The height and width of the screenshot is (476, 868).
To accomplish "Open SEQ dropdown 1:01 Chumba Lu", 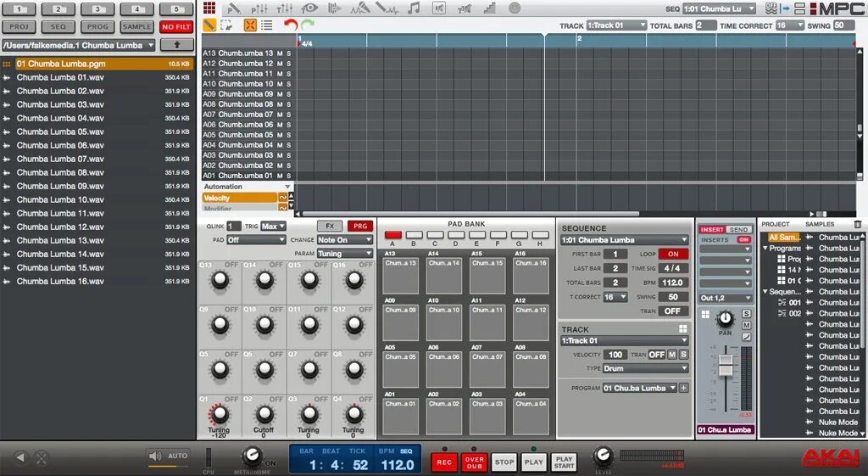I will (x=719, y=8).
